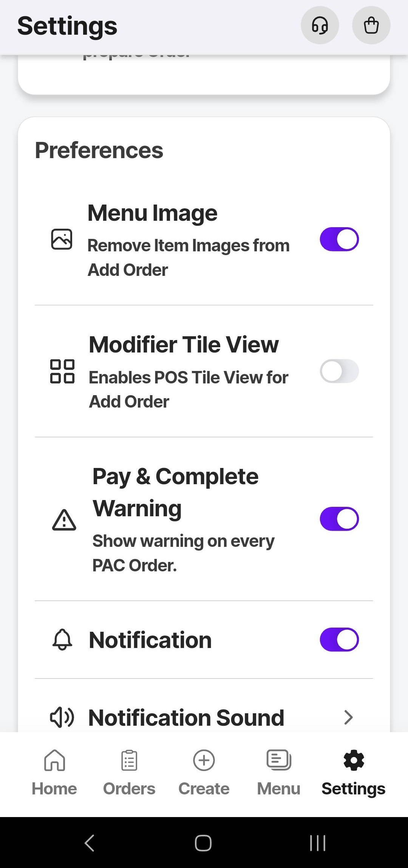Tap the Notification Sound speaker icon
The width and height of the screenshot is (408, 868).
(62, 717)
